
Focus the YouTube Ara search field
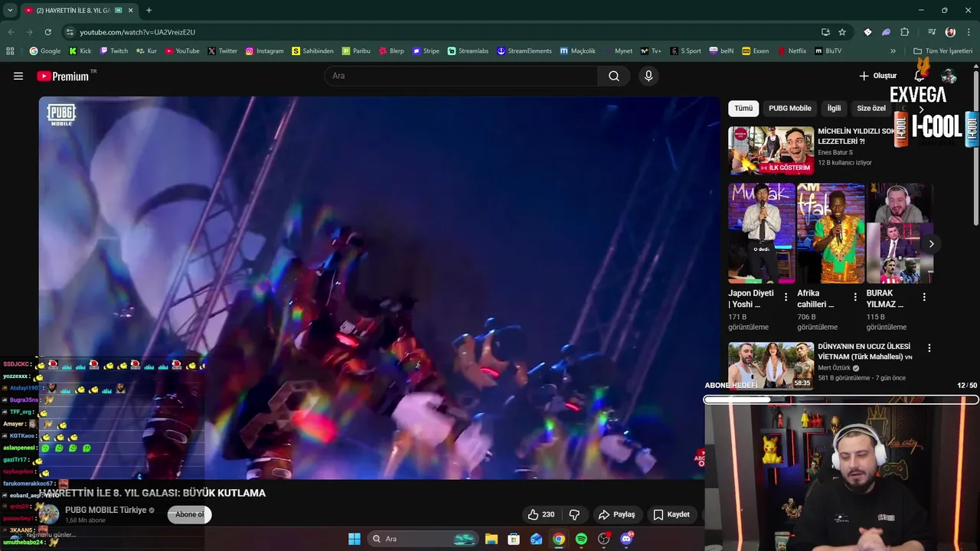coord(462,76)
